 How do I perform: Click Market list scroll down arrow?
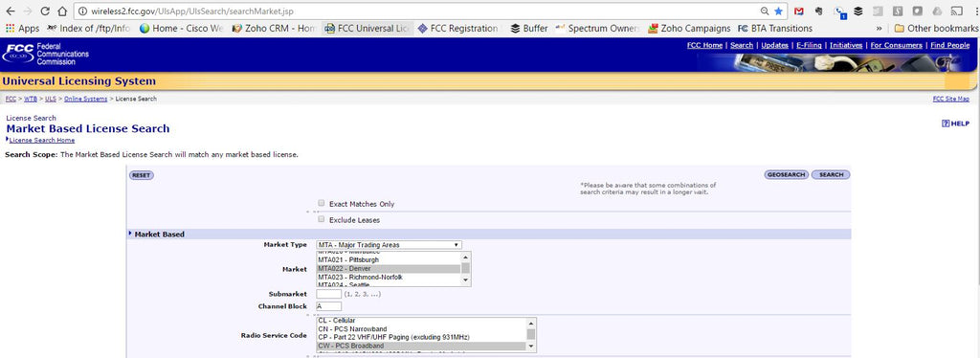pyautogui.click(x=466, y=281)
